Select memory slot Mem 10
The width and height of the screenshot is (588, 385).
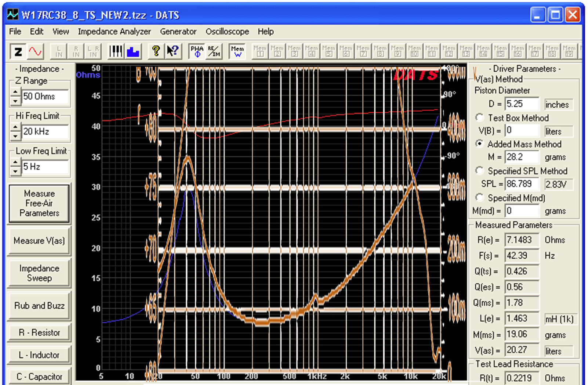[x=415, y=51]
